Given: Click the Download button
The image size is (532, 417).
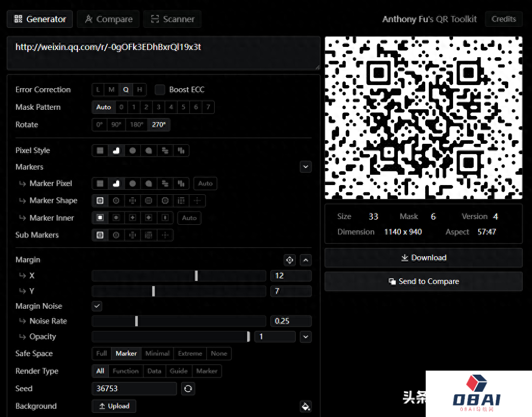Looking at the screenshot, I should click(x=424, y=258).
